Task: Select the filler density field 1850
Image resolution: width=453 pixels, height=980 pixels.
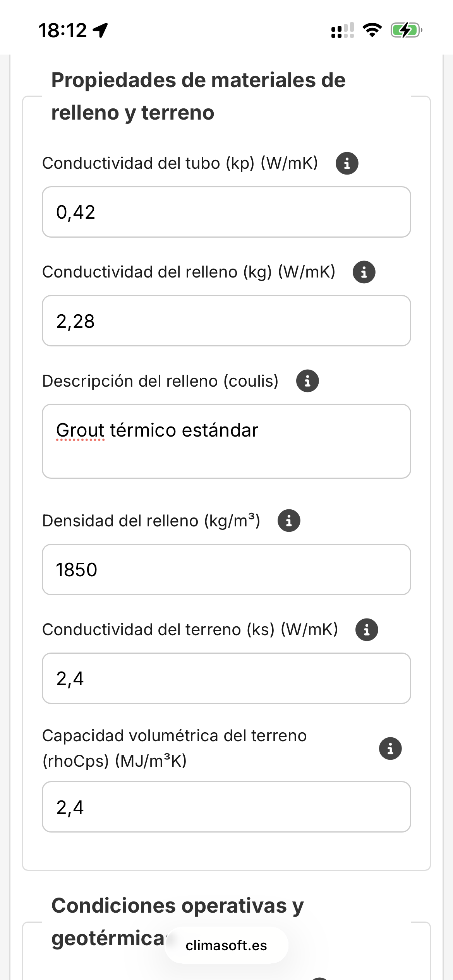Action: click(226, 570)
